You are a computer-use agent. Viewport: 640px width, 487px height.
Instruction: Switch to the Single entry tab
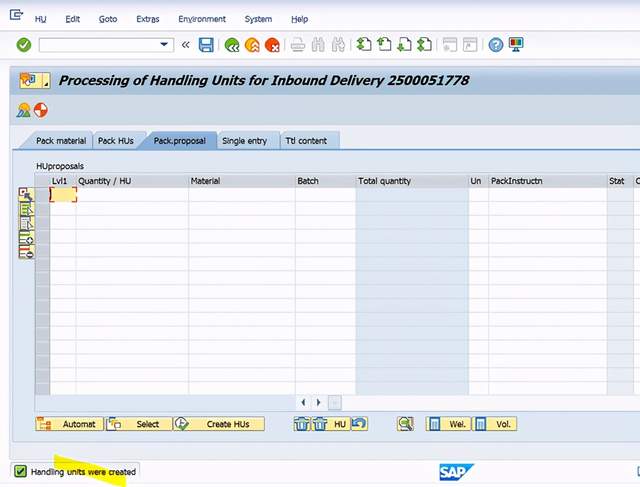pos(244,141)
